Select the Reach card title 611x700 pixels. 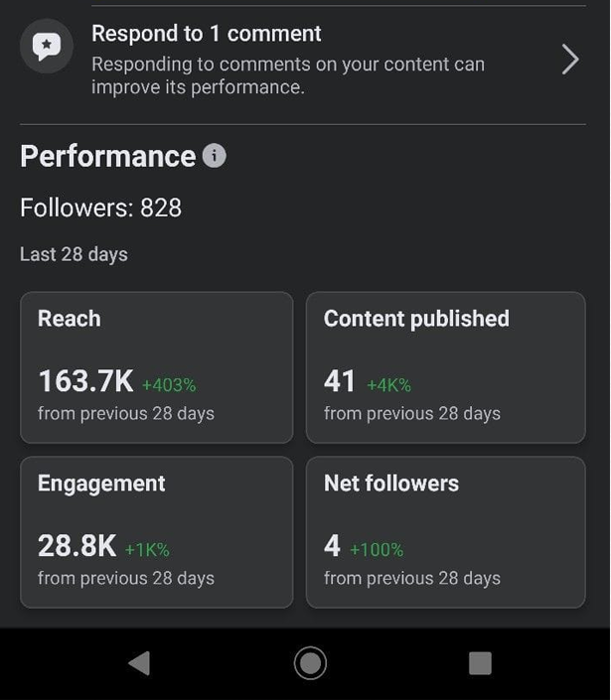[x=70, y=319]
